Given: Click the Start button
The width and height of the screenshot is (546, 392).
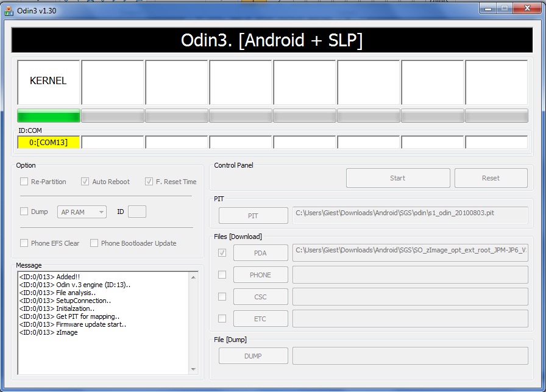Looking at the screenshot, I should (x=398, y=178).
